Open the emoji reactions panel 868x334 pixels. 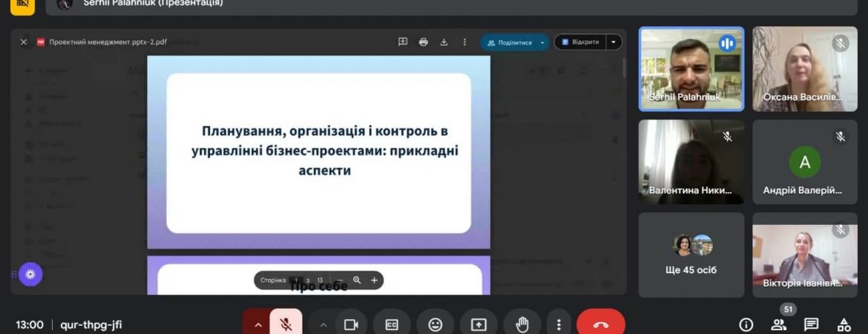435,324
